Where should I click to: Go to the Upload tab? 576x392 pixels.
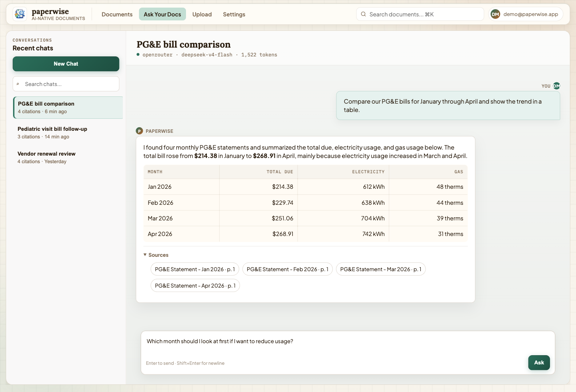pyautogui.click(x=202, y=14)
